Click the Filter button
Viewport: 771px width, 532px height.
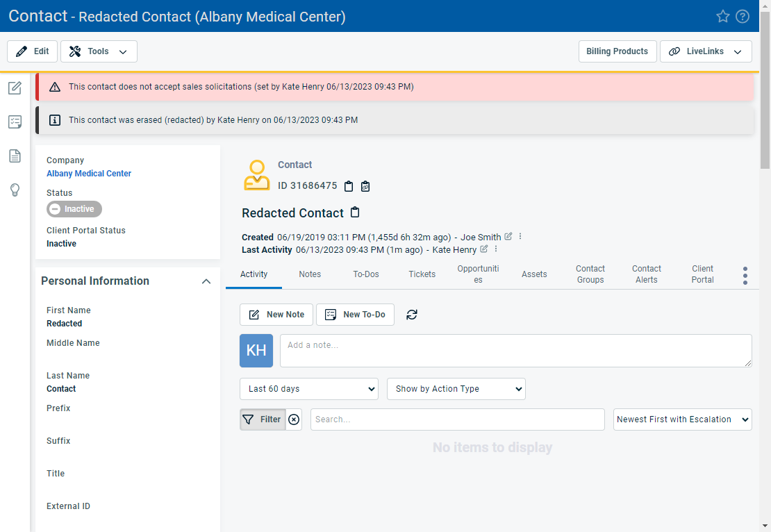coord(263,419)
